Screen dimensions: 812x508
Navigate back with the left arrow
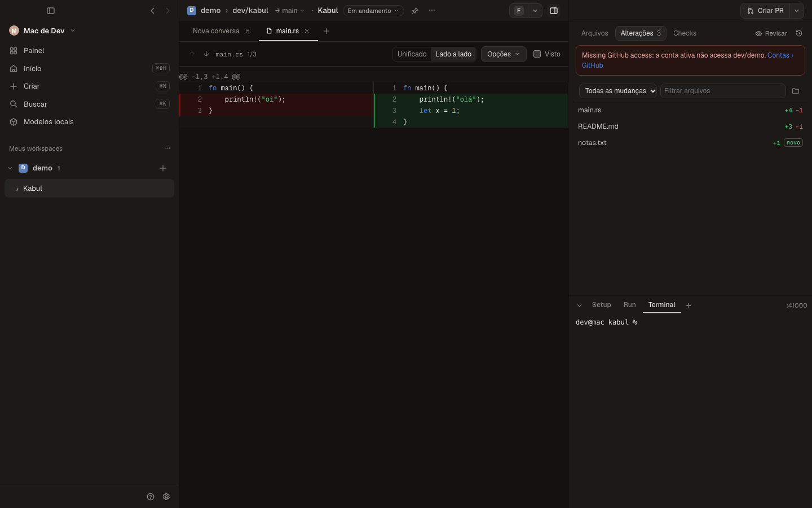tap(152, 11)
